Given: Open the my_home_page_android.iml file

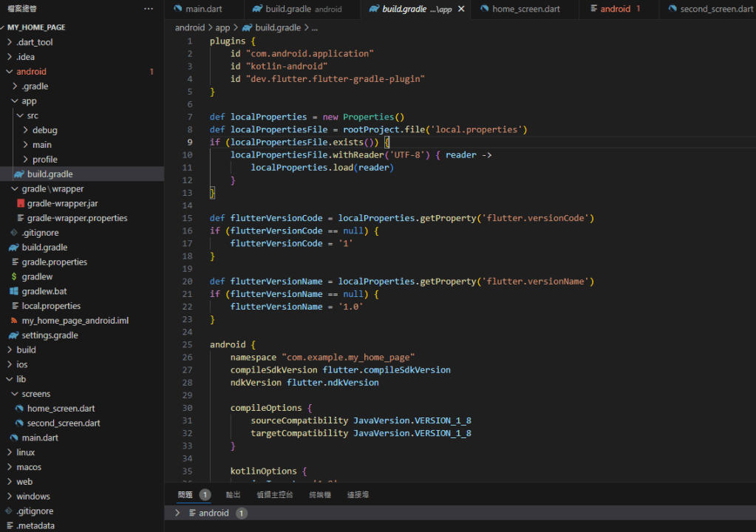Looking at the screenshot, I should point(75,321).
